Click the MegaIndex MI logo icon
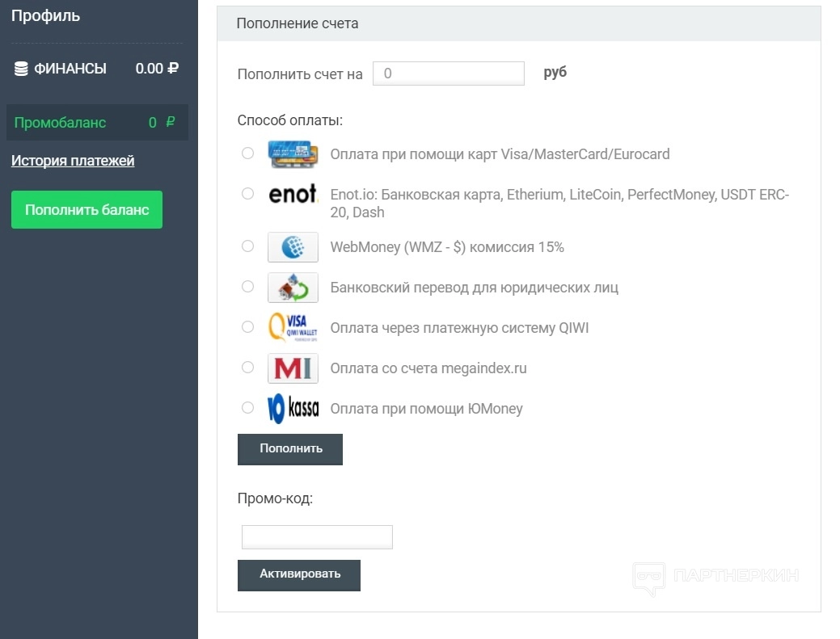This screenshot has height=639, width=840. pyautogui.click(x=293, y=368)
